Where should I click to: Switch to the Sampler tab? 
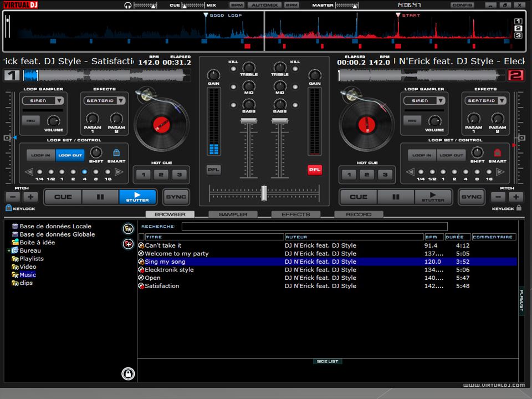[233, 214]
